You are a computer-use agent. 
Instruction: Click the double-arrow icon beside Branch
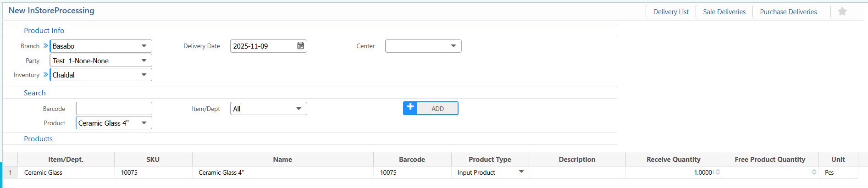[x=45, y=46]
